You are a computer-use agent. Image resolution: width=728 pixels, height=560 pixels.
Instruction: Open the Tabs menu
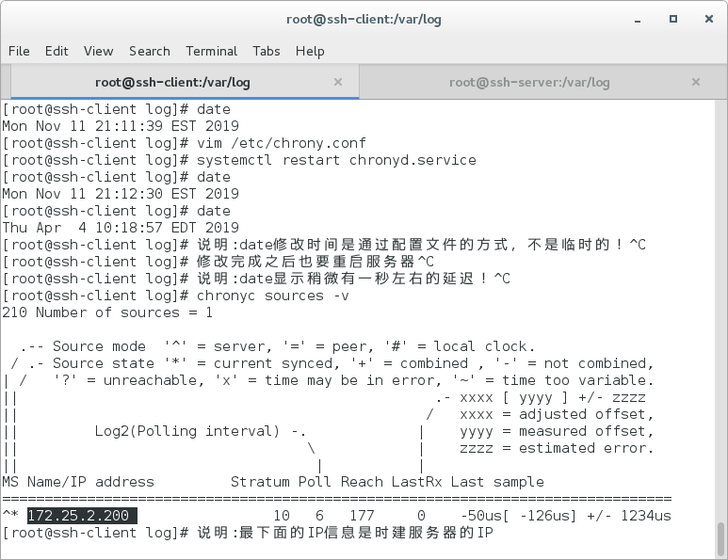click(266, 51)
